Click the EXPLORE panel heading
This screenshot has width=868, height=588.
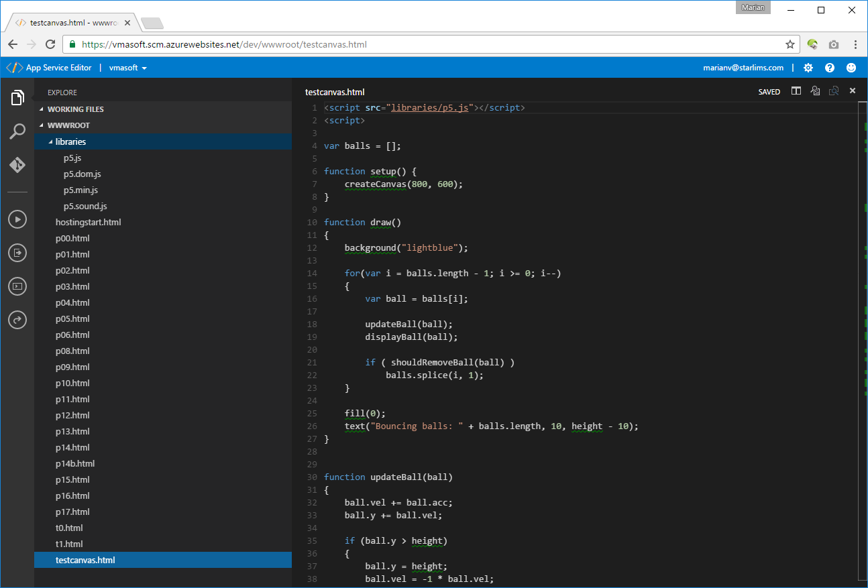point(62,93)
